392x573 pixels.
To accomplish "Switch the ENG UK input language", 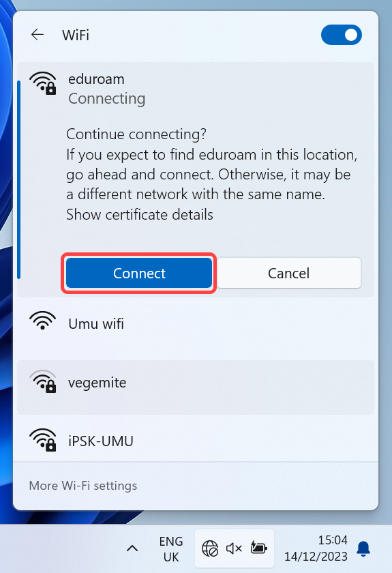I will point(171,549).
